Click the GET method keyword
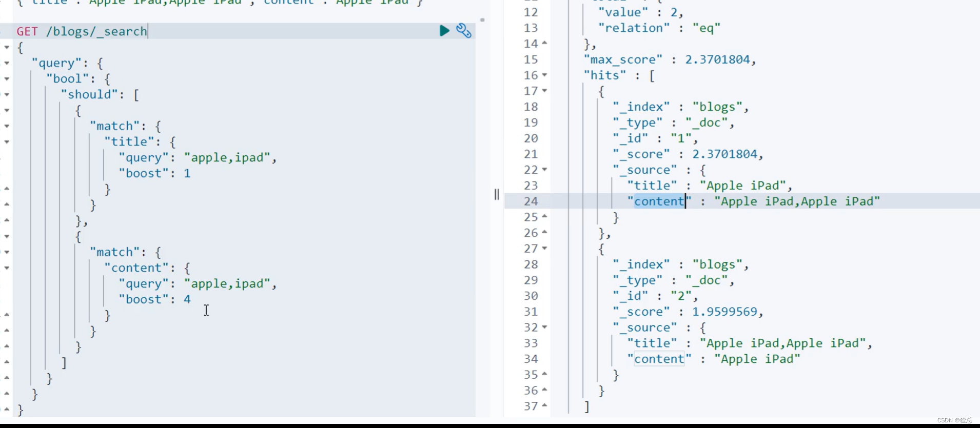980x428 pixels. pos(27,31)
